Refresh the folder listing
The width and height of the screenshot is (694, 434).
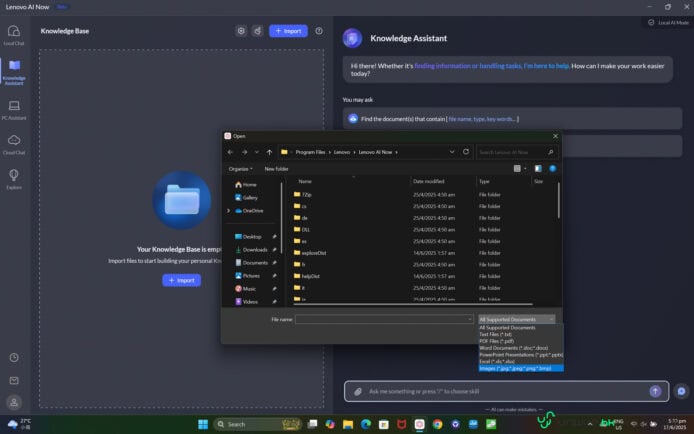(466, 152)
